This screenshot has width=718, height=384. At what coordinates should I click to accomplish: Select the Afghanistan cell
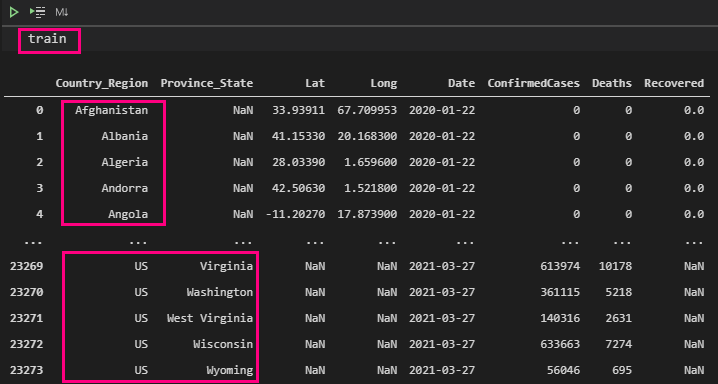[x=112, y=110]
